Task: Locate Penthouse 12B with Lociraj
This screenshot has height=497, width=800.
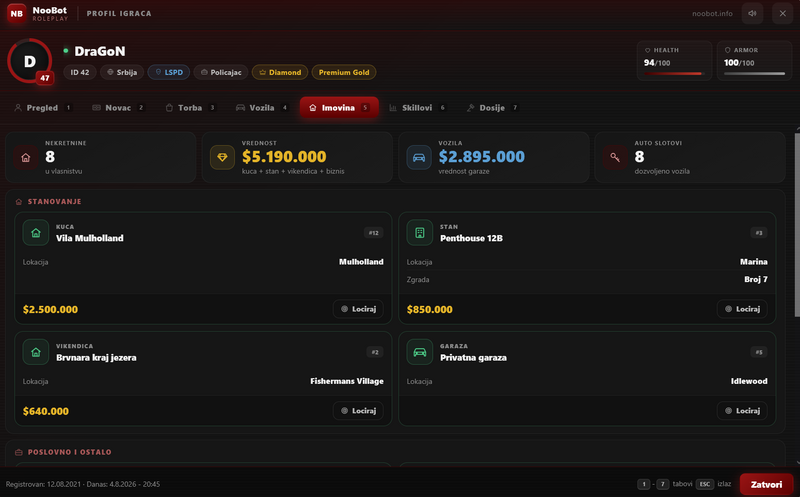Action: coord(742,309)
